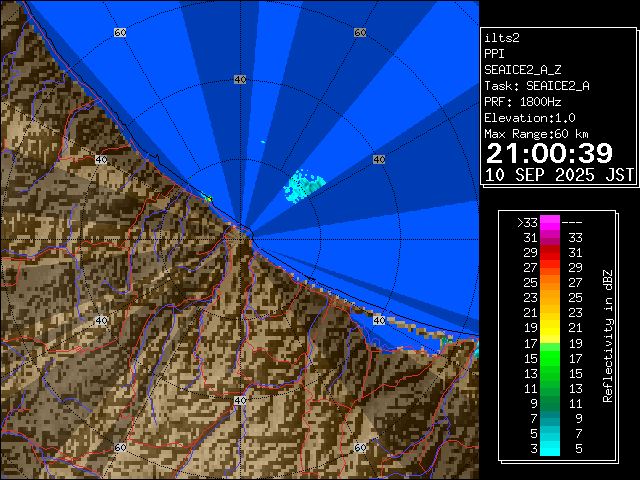Select the Task: SEAICE2_A line
This screenshot has height=480, width=640.
[x=536, y=86]
